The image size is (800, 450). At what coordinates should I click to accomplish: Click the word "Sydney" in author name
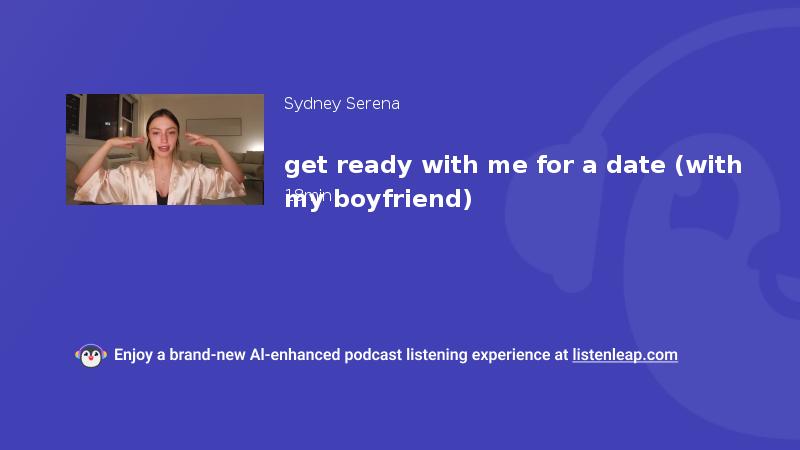click(312, 104)
